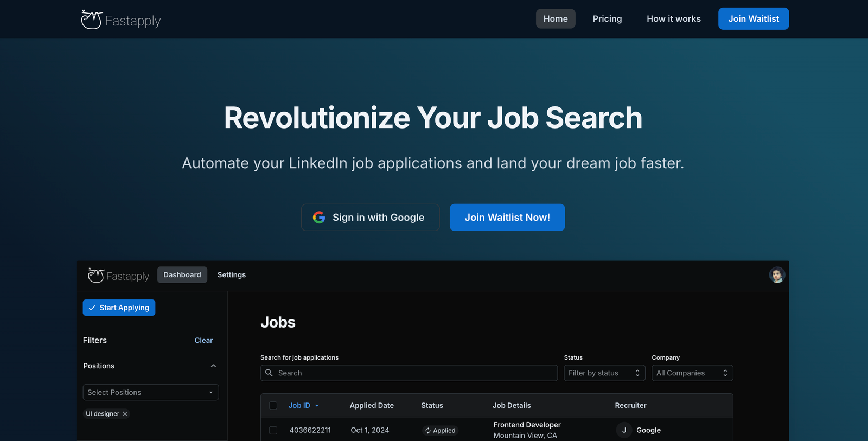Click the dashboard Fastapply logo icon
Viewport: 868px width, 441px height.
(96, 276)
